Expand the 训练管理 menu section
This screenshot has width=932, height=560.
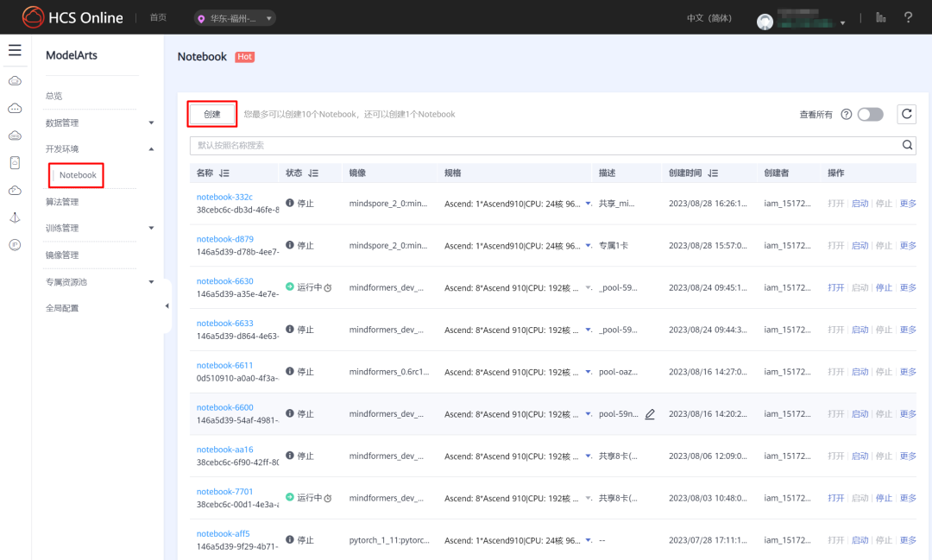click(151, 229)
